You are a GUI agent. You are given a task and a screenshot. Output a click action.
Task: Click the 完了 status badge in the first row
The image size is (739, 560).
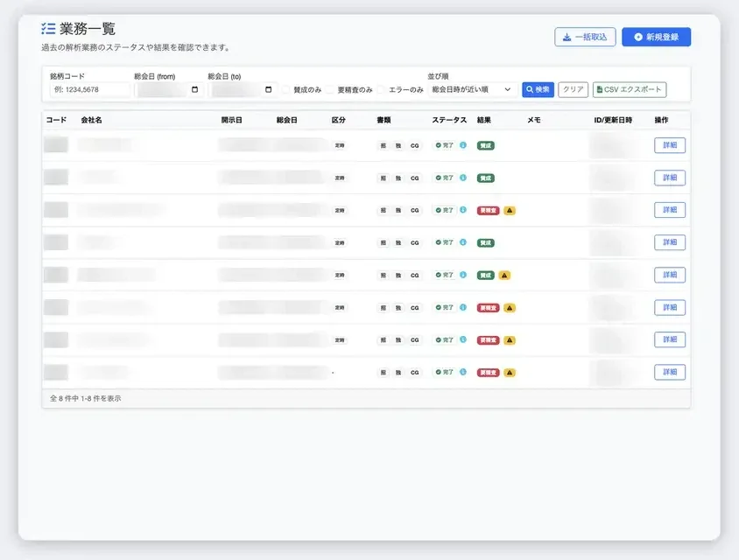click(x=445, y=145)
